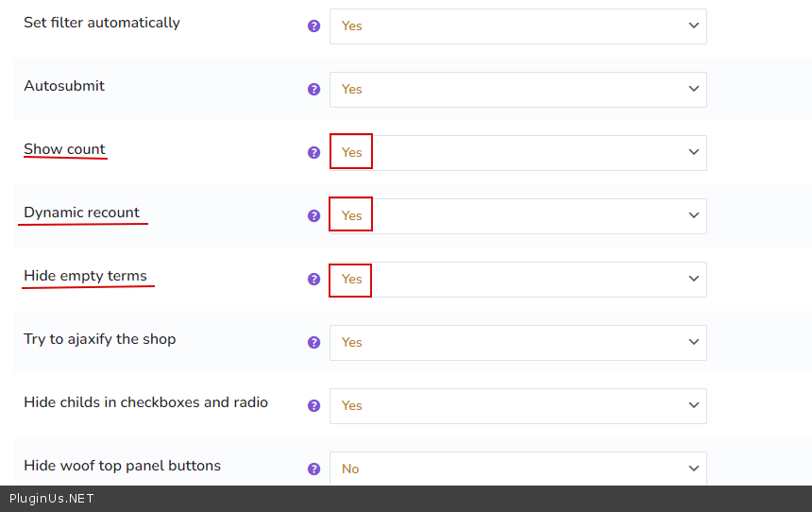Viewport: 812px width, 512px height.
Task: Expand Try to ajaxify the shop dropdown
Action: [517, 343]
